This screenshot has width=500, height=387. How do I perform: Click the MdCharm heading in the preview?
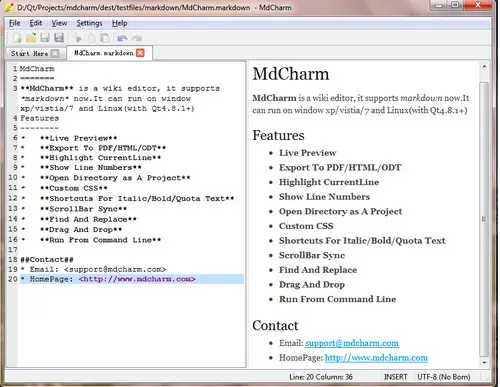(291, 74)
